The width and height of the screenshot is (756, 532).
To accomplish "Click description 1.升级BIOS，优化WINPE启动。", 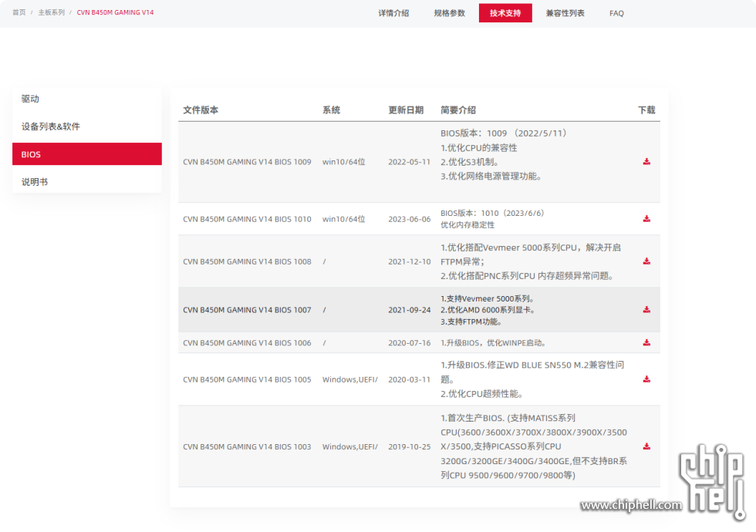I will 493,343.
